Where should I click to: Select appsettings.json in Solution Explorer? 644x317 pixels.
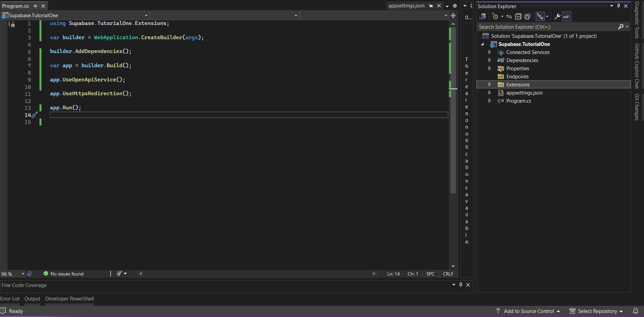click(524, 93)
